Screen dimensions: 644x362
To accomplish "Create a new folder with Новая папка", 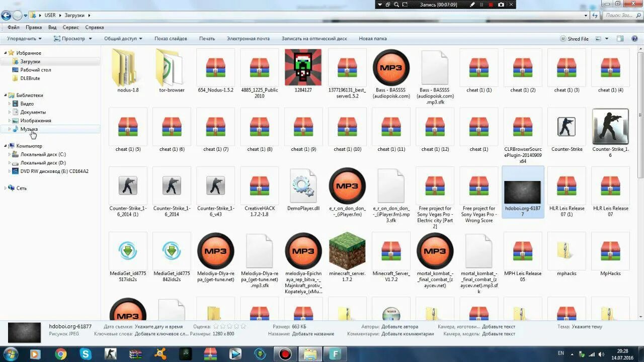I will pos(373,39).
